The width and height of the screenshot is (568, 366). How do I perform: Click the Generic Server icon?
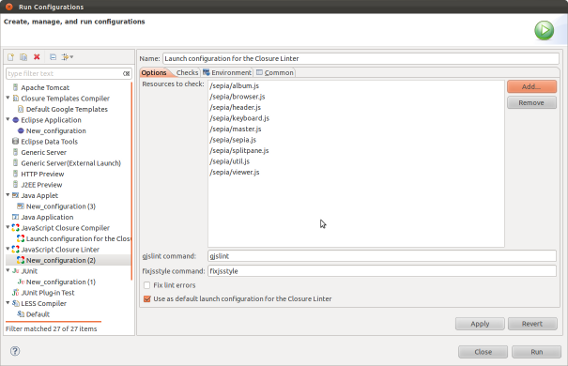click(x=15, y=152)
